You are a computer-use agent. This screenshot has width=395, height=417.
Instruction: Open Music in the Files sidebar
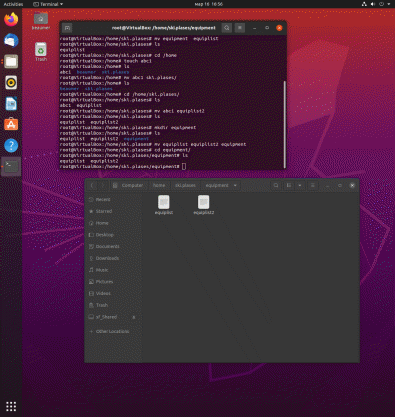pyautogui.click(x=113, y=270)
